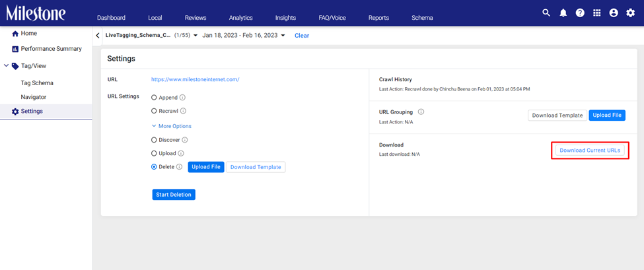The height and width of the screenshot is (270, 644).
Task: Click Upload File next to Delete
Action: [x=206, y=167]
